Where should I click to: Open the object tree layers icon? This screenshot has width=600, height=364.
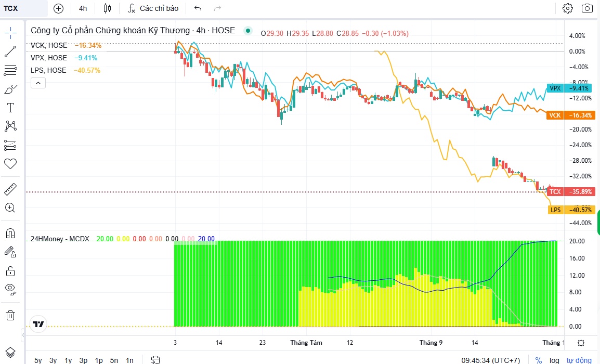click(10, 352)
